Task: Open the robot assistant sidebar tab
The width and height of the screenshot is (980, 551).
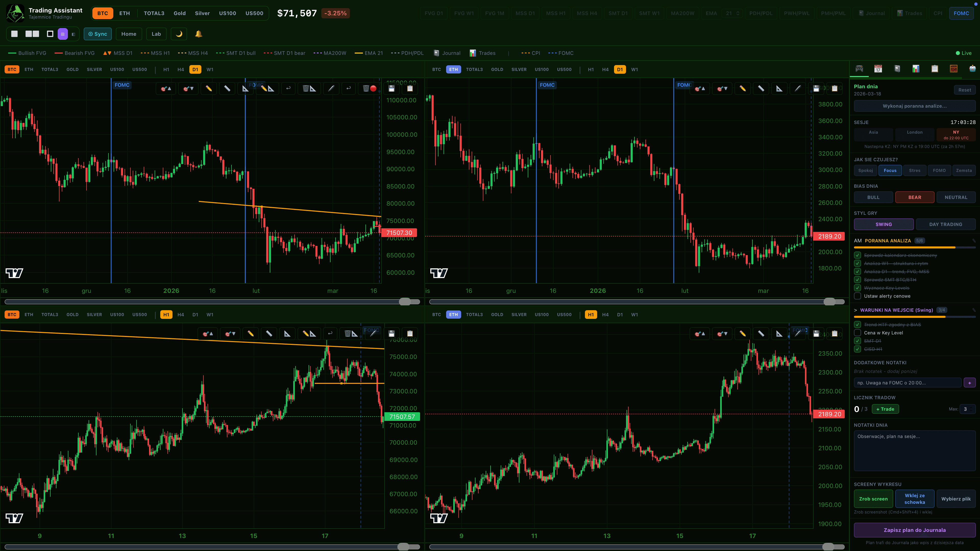Action: (x=972, y=68)
